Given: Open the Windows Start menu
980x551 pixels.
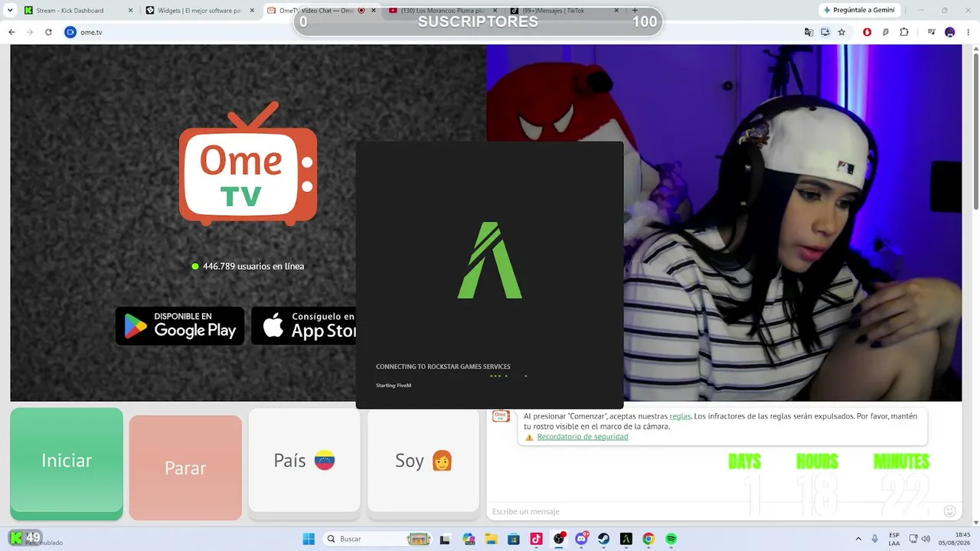Looking at the screenshot, I should coord(309,539).
